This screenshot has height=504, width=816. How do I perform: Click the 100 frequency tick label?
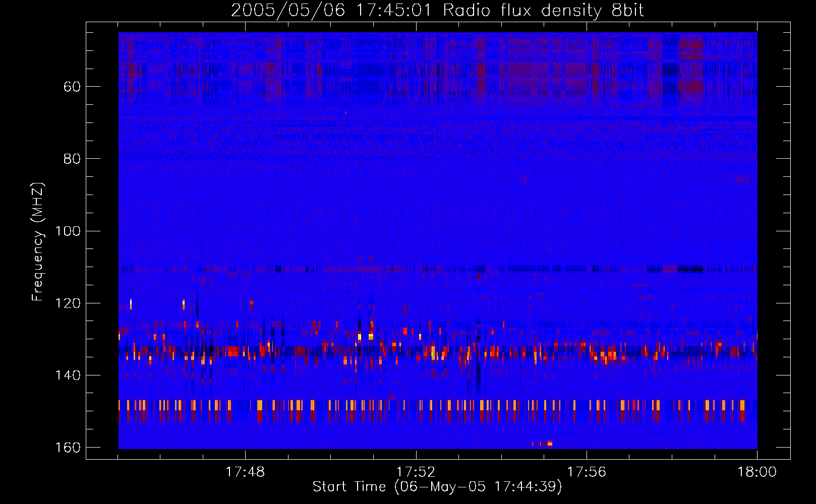(68, 231)
